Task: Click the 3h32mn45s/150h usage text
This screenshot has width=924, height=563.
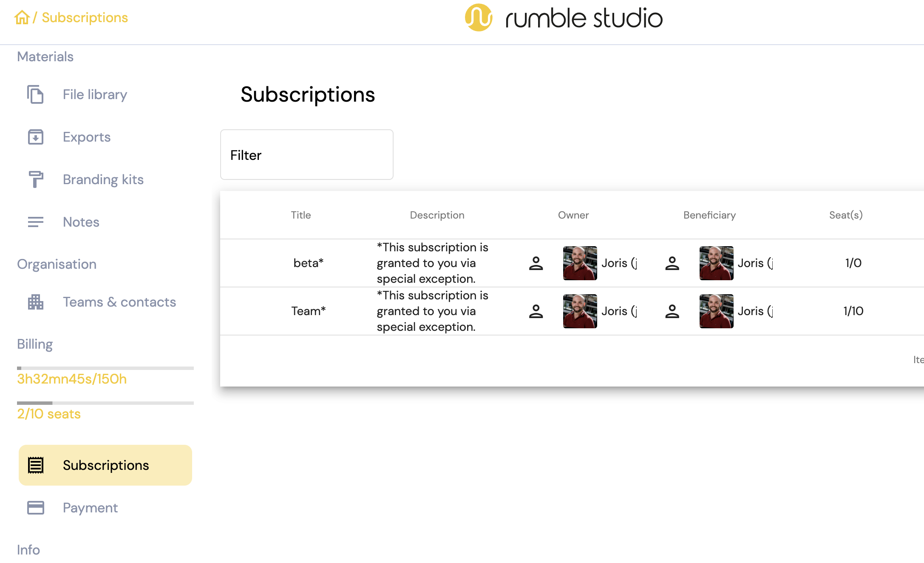Action: (x=72, y=379)
